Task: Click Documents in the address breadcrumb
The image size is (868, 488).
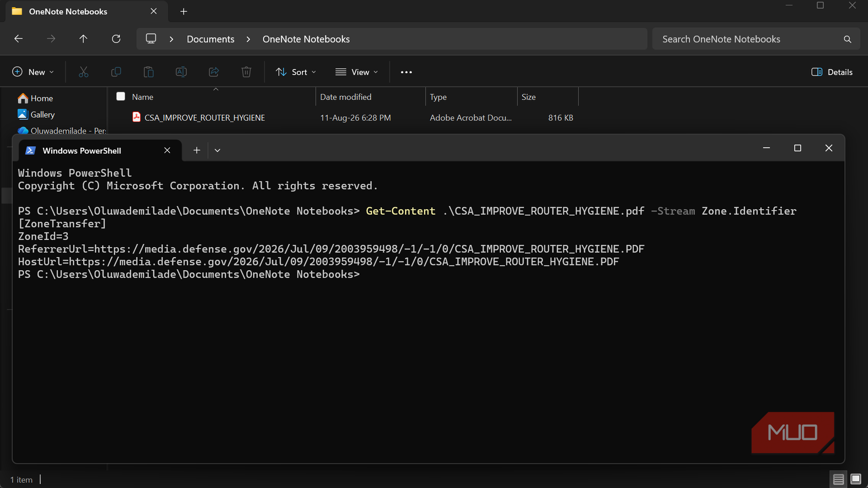Action: click(210, 39)
